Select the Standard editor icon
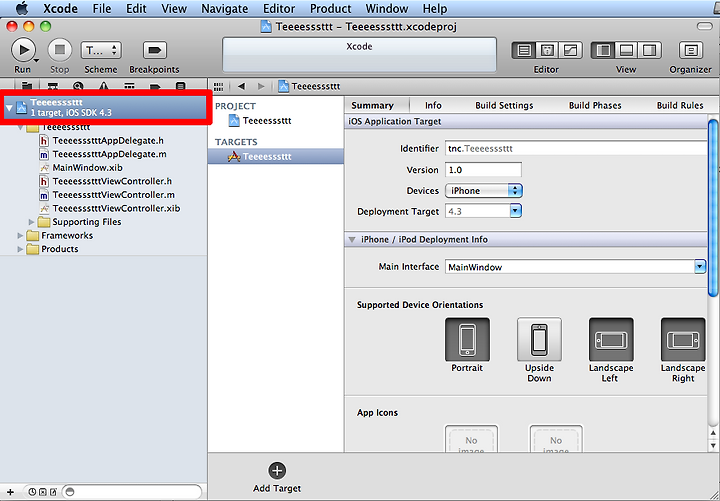 point(524,50)
